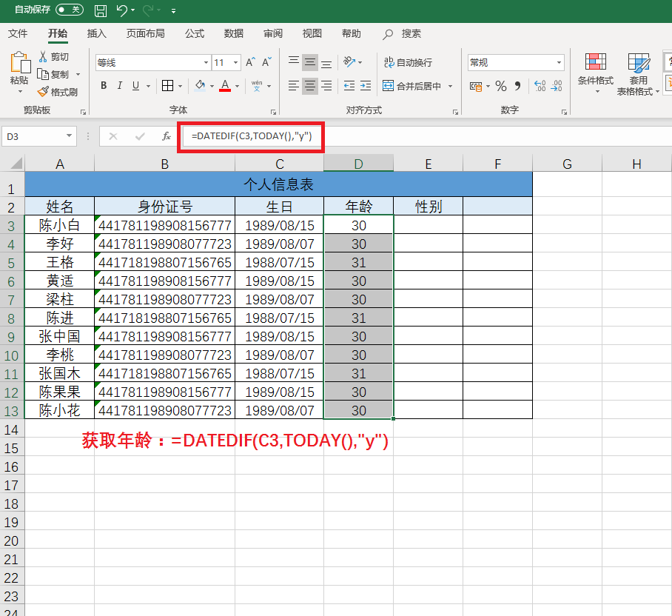This screenshot has width=672, height=616.
Task: Toggle Italic formatting
Action: click(120, 86)
